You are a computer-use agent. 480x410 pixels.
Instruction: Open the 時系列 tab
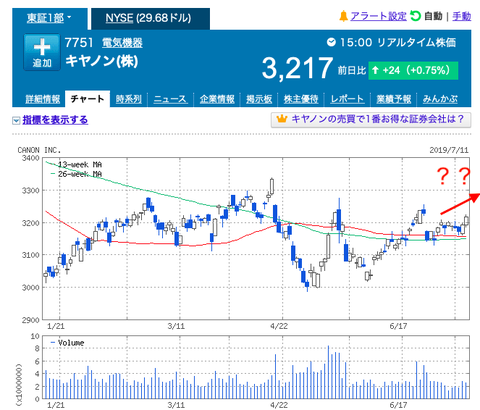pos(129,99)
